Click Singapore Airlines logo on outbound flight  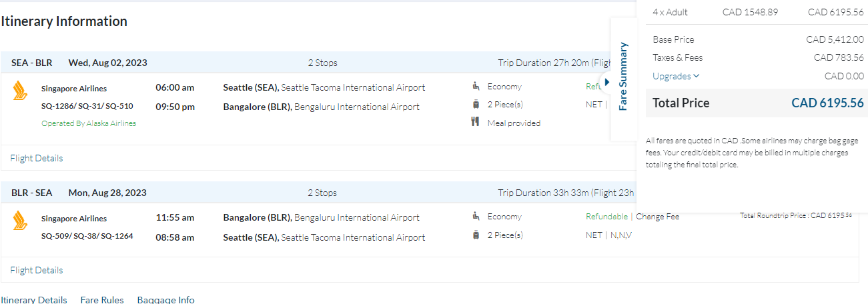tap(19, 90)
